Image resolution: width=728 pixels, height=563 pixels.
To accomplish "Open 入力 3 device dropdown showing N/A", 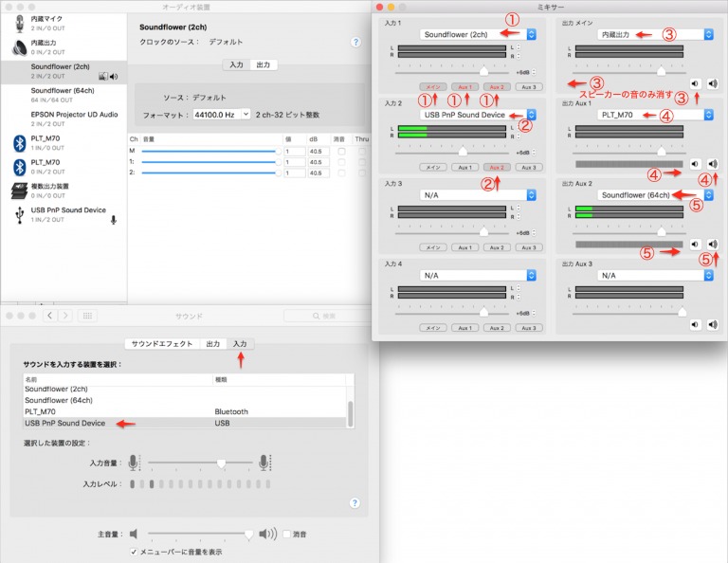I will click(x=478, y=195).
